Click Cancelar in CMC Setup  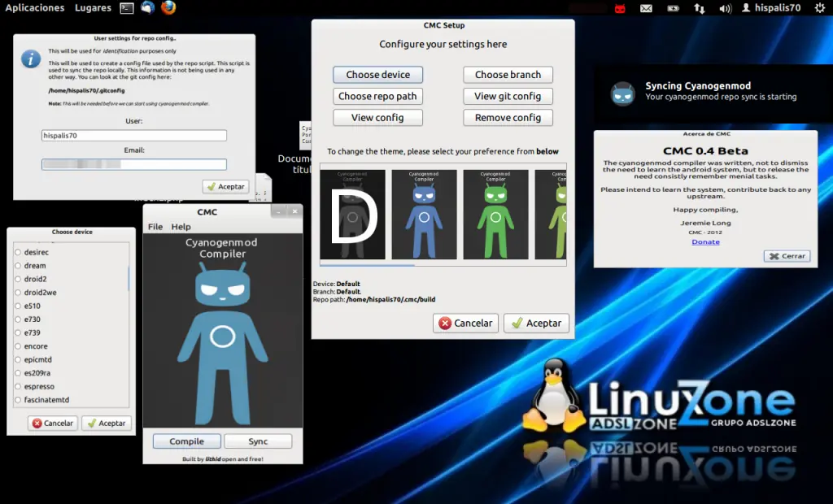(x=465, y=323)
